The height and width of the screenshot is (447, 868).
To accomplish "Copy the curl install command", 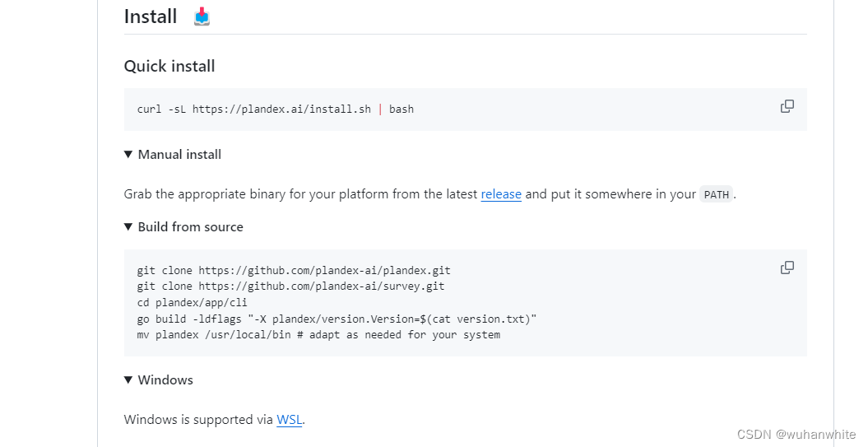I will click(x=787, y=106).
